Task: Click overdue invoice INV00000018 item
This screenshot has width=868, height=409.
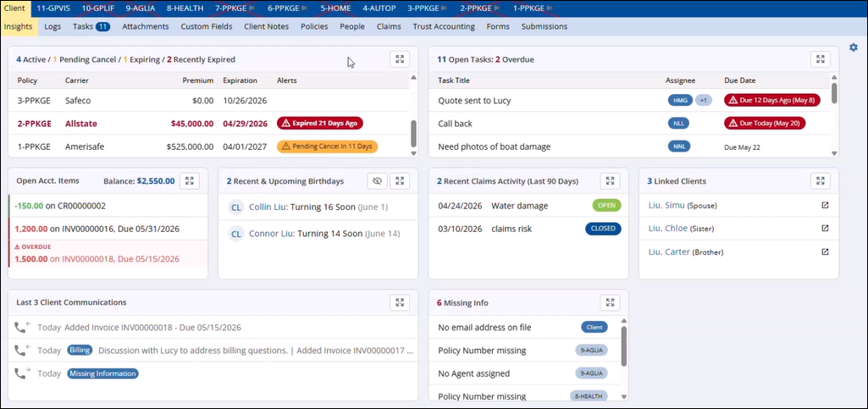Action: point(108,253)
